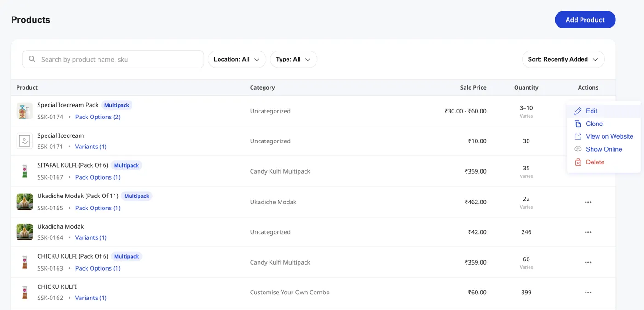Focus the search by product name field
Image resolution: width=644 pixels, height=310 pixels.
[113, 59]
